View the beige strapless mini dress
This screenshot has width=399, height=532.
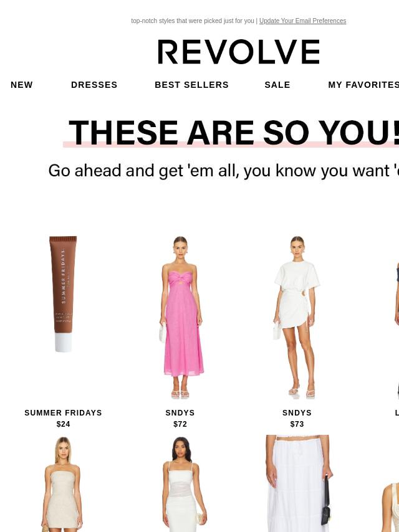coord(62,484)
